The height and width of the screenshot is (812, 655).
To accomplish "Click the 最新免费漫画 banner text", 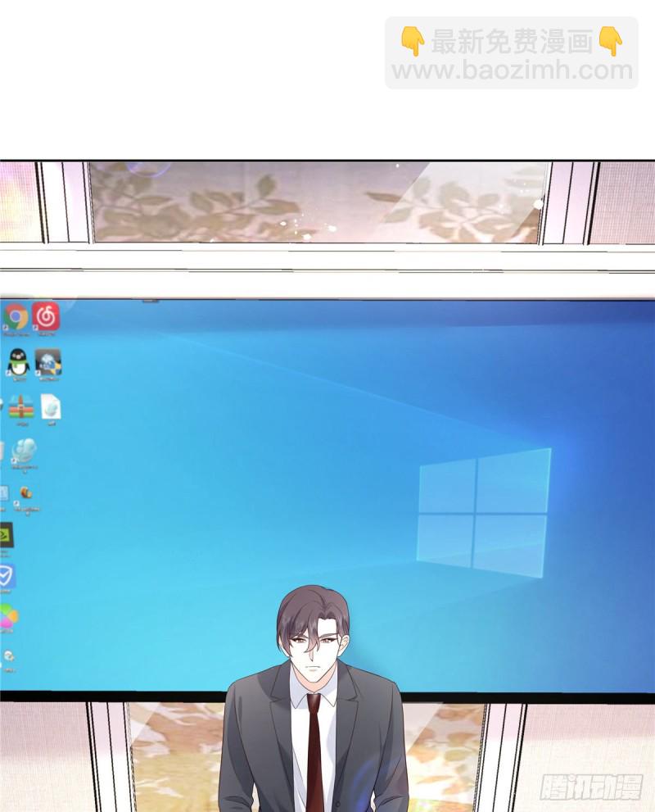I will 512,42.
